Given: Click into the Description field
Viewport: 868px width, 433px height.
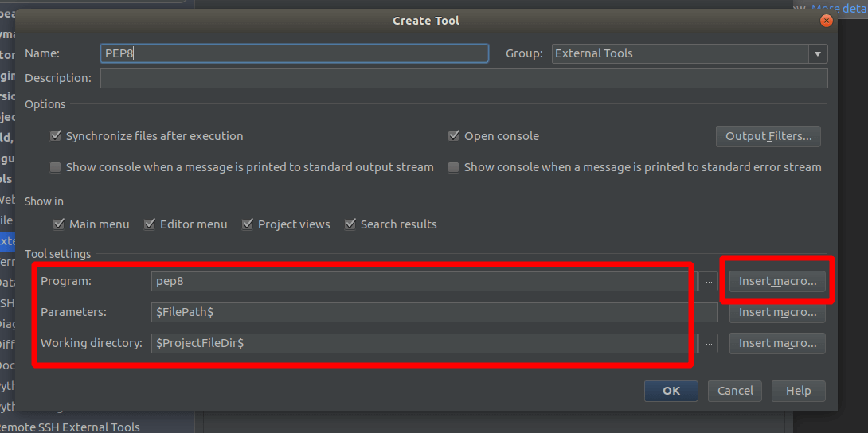Looking at the screenshot, I should tap(464, 78).
